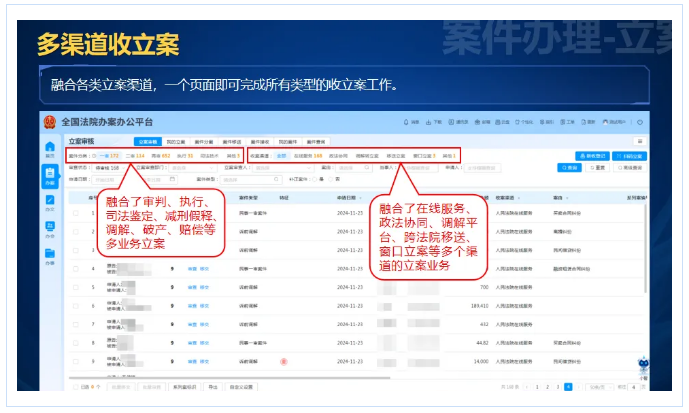Go to page 2 in pagination

point(547,386)
